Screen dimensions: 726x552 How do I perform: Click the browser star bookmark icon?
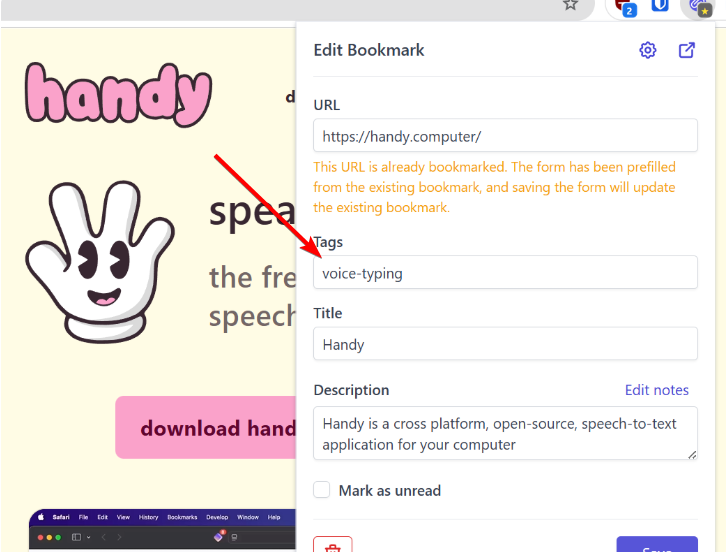click(x=570, y=5)
